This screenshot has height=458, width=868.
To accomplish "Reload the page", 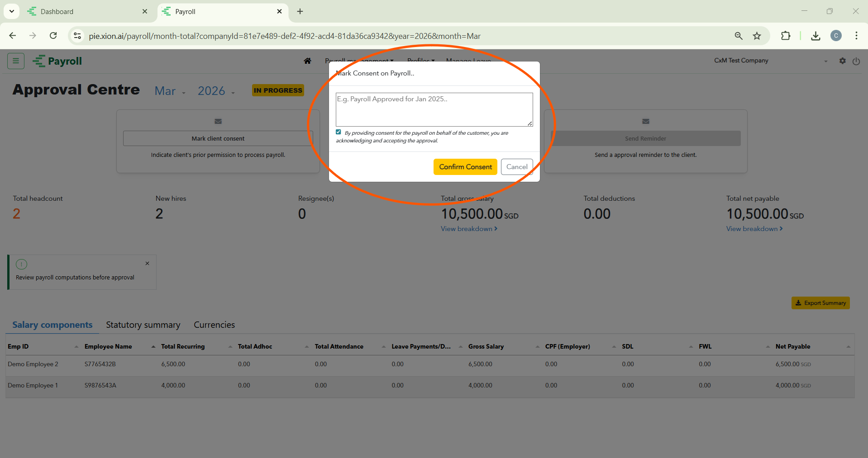I will click(53, 36).
